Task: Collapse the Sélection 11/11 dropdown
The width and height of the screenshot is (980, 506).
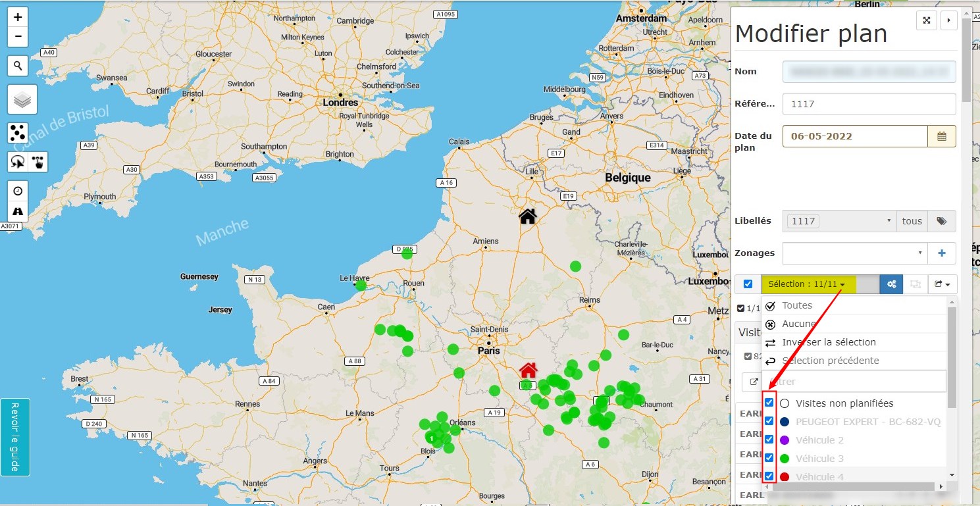Action: click(x=808, y=284)
